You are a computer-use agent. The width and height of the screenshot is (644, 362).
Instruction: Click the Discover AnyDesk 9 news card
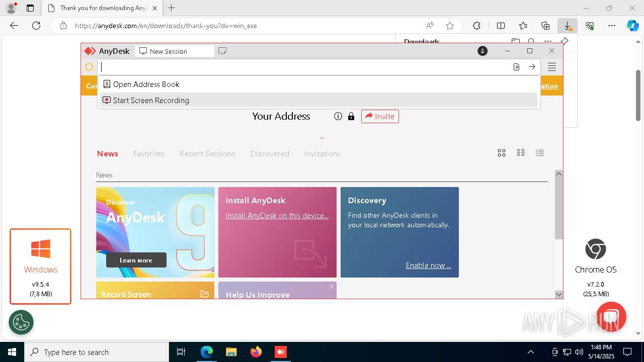pos(155,232)
